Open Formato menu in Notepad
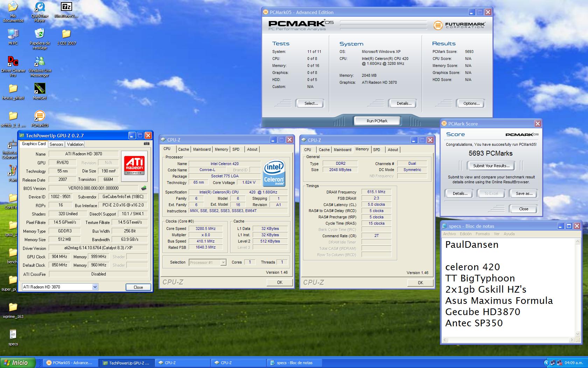Viewport: 588px width, 368px height. 483,234
